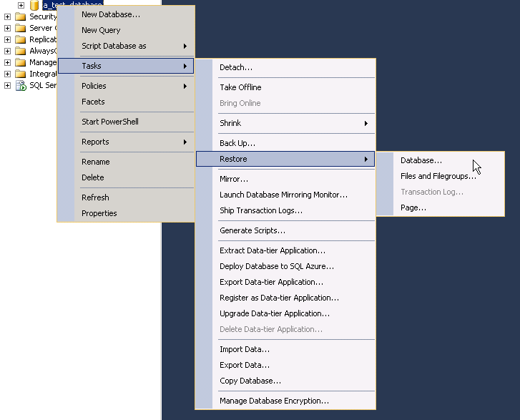520x420 pixels.
Task: Choose Generate Scripts... menu entry
Action: [252, 230]
